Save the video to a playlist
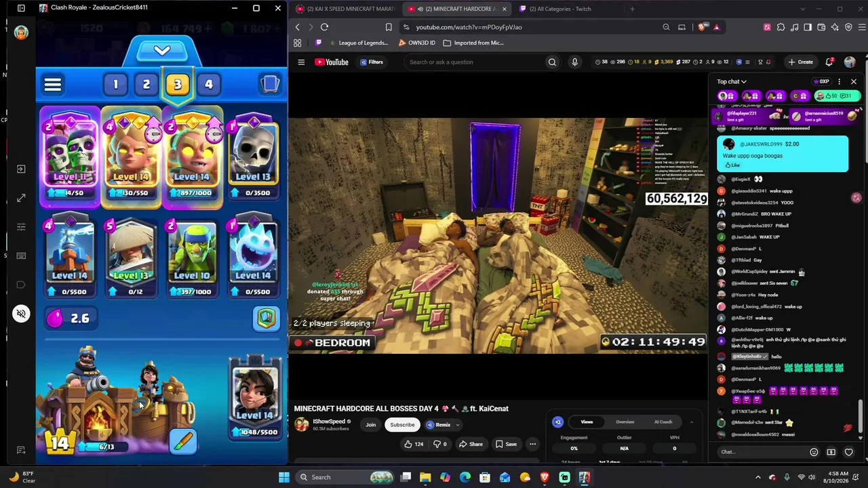The width and height of the screenshot is (868, 488). [506, 445]
